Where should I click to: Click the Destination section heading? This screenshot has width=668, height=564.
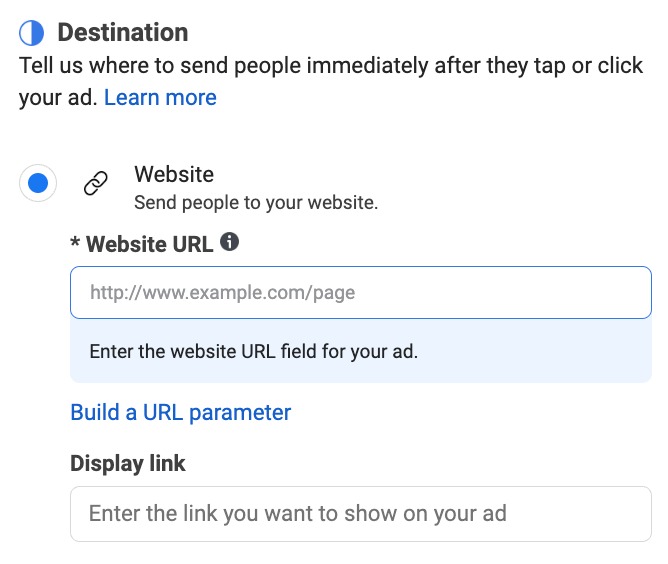(123, 33)
